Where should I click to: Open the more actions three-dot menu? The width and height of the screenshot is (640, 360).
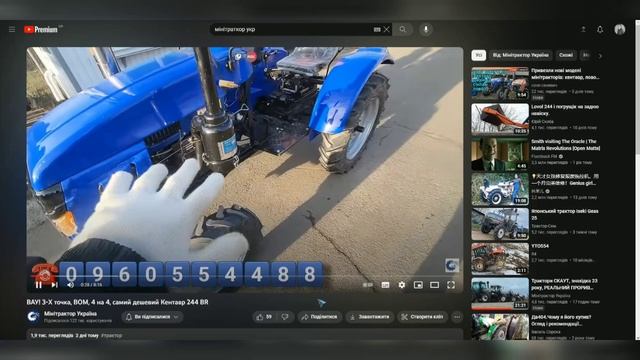457,317
